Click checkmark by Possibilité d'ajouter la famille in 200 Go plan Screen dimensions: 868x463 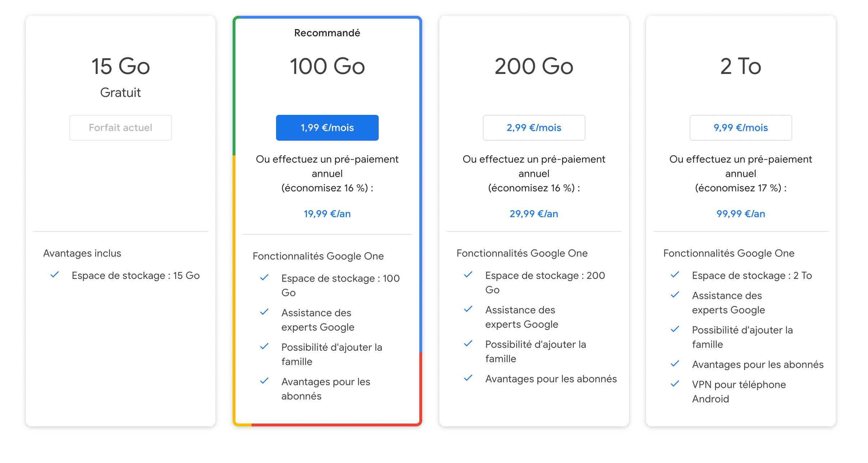468,344
